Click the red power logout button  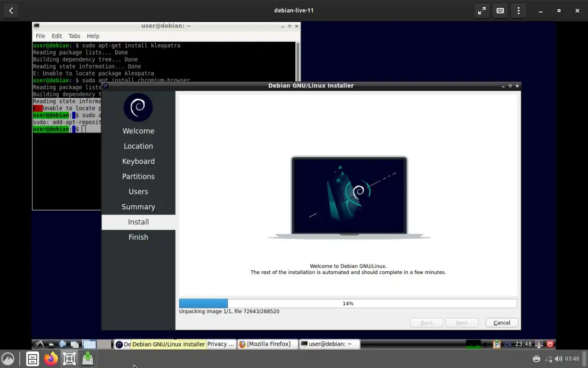coord(550,344)
